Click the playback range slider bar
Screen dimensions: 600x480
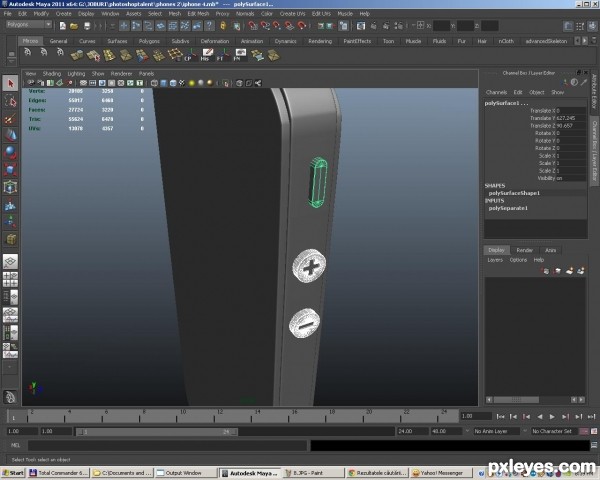pyautogui.click(x=157, y=432)
